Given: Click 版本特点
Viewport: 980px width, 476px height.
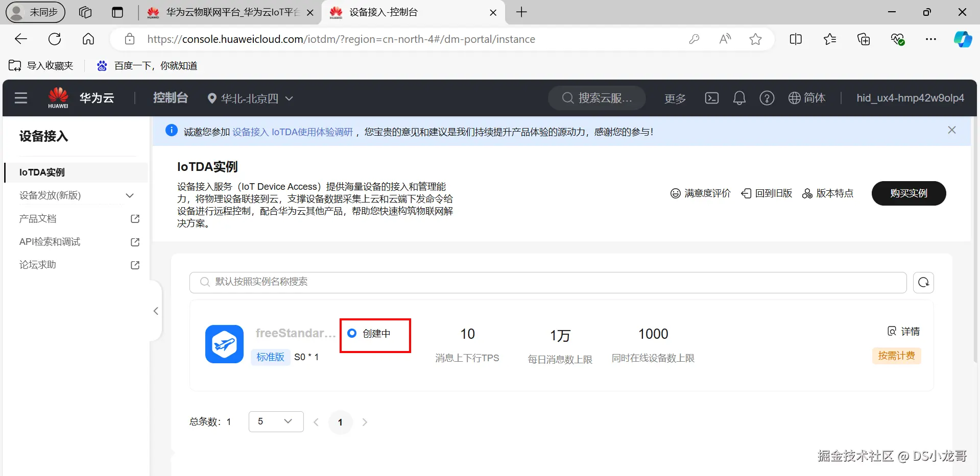Looking at the screenshot, I should [828, 193].
